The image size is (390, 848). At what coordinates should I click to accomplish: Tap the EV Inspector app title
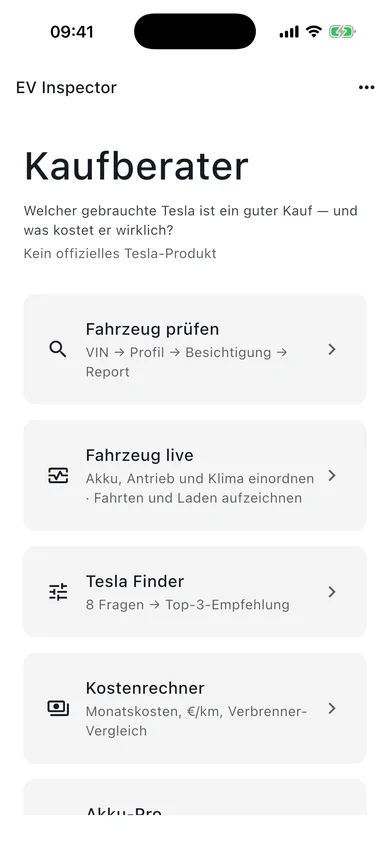point(67,88)
